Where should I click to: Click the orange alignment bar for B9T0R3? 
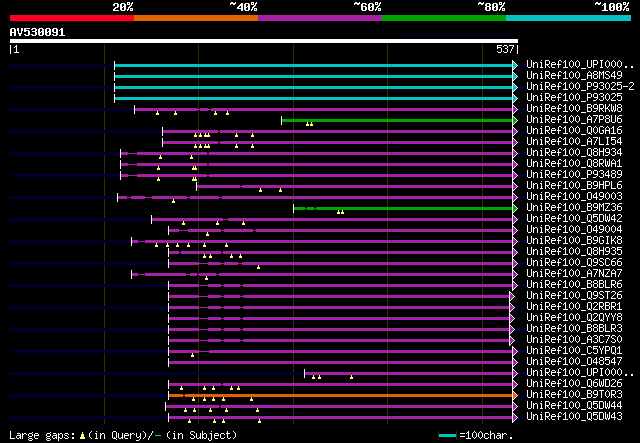click(341, 395)
